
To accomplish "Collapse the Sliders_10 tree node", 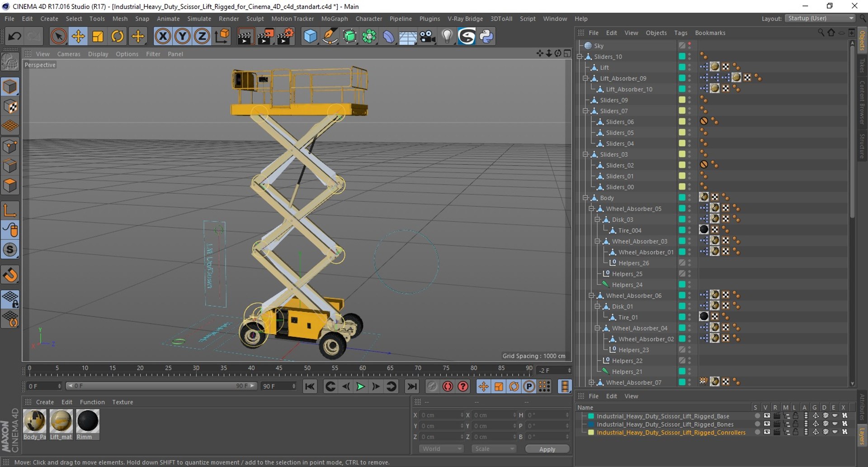I will 580,57.
